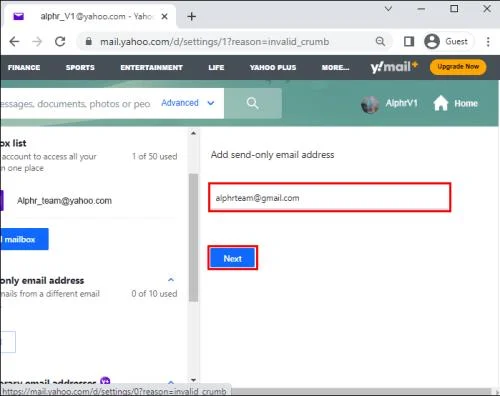Click the zoom magnifier in address bar

380,41
